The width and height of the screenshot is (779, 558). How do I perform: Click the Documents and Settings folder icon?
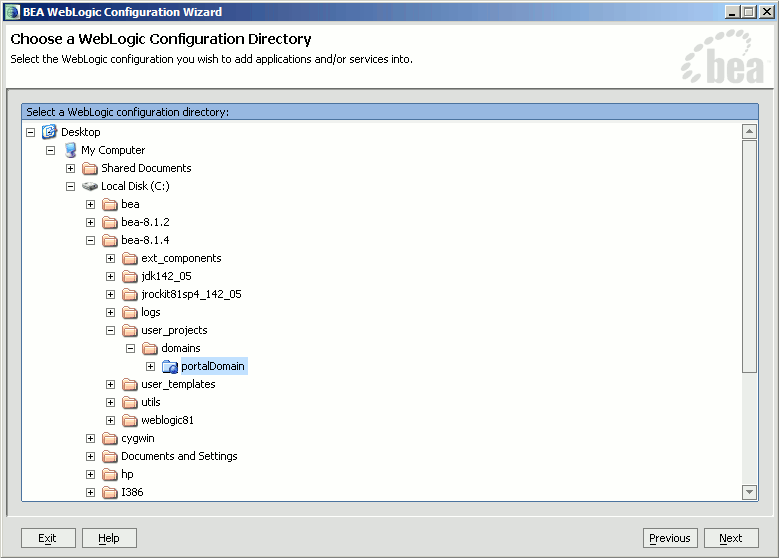(x=110, y=457)
